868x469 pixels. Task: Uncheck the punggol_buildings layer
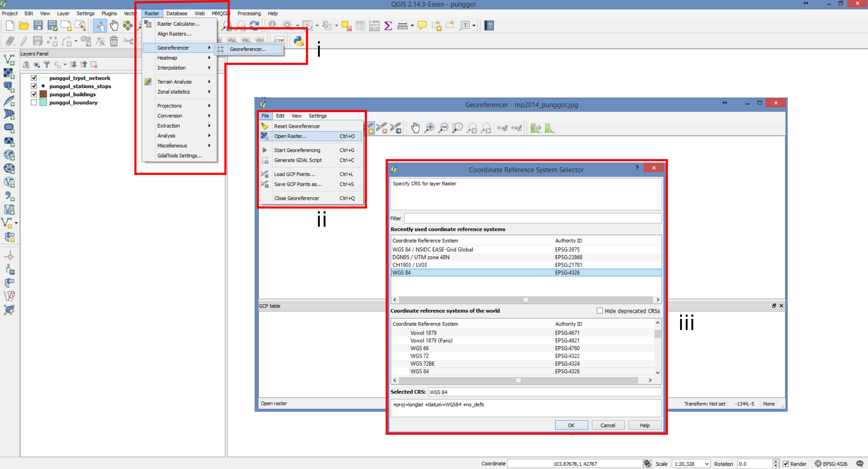tap(34, 94)
